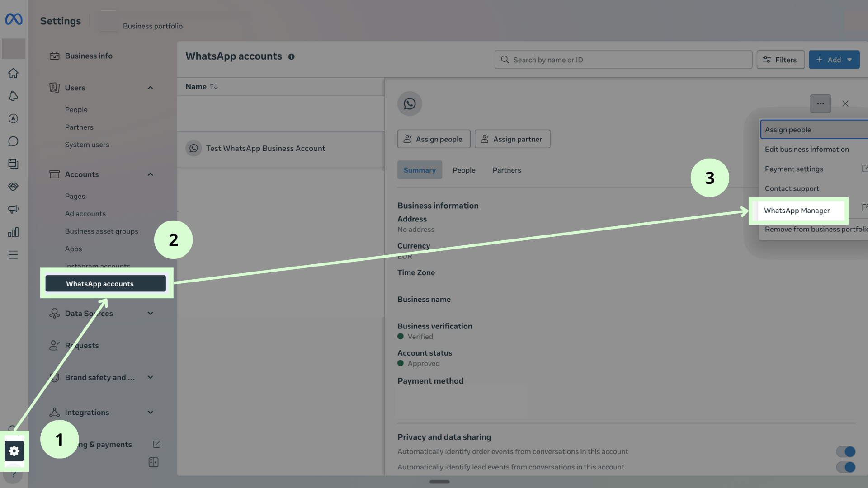Expand the Data Sources section
868x488 pixels.
151,314
